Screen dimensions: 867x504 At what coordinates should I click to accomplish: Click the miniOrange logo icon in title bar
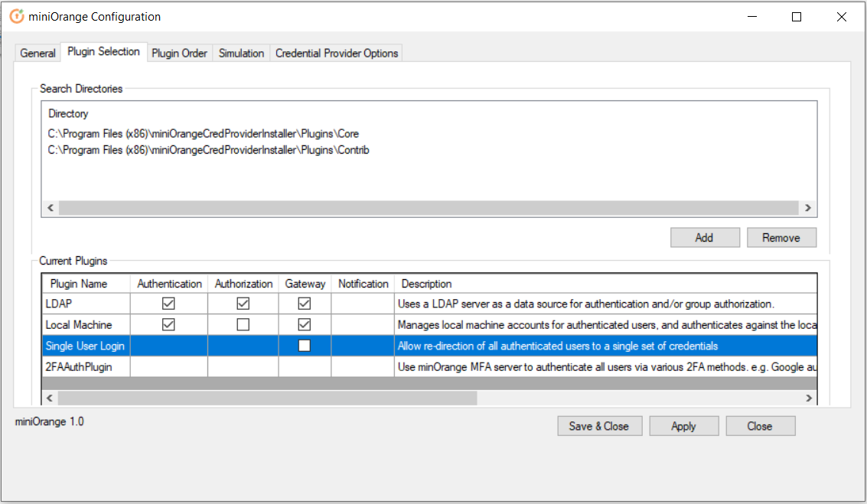17,17
